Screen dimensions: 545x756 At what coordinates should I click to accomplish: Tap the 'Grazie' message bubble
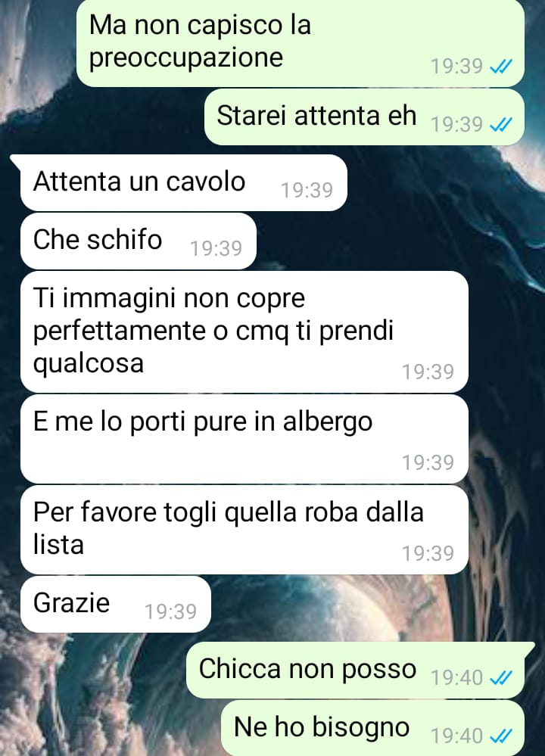click(x=116, y=604)
